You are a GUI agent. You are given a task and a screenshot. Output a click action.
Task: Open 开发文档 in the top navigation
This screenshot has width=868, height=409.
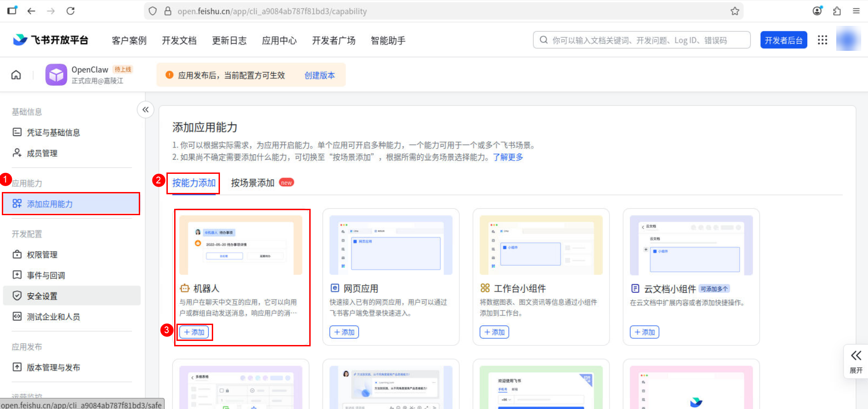click(x=179, y=40)
